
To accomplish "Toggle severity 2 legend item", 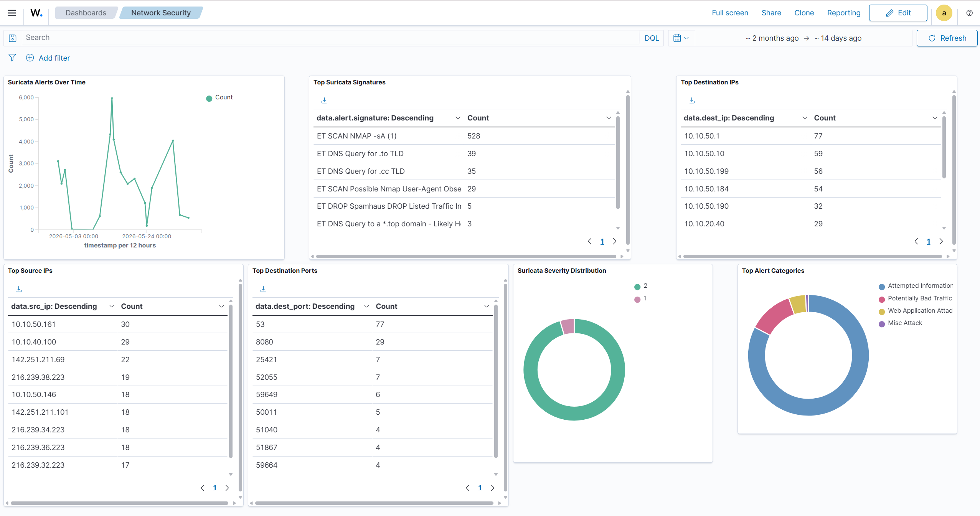I will [641, 286].
